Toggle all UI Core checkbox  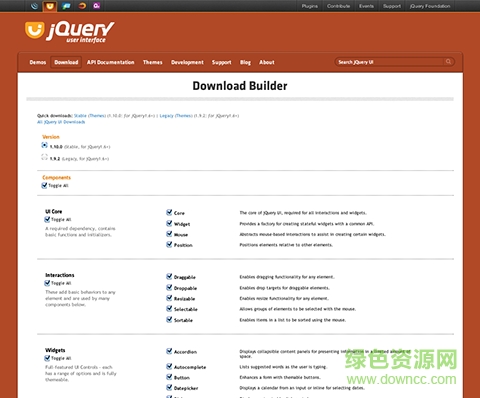point(47,219)
